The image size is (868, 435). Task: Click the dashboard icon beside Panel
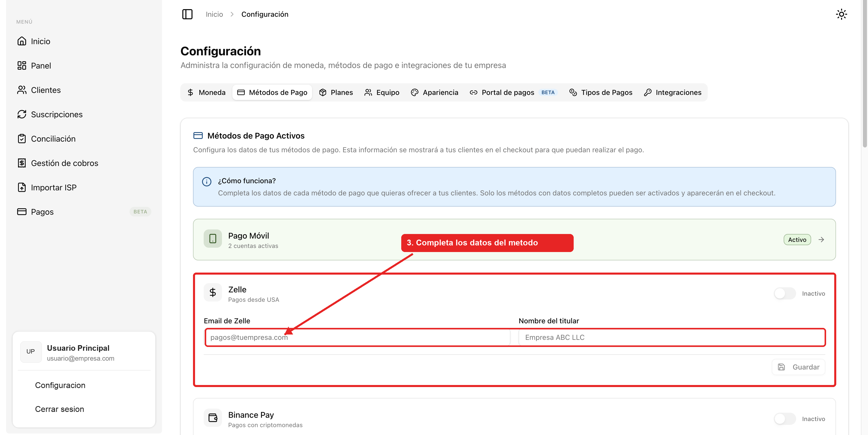click(22, 65)
